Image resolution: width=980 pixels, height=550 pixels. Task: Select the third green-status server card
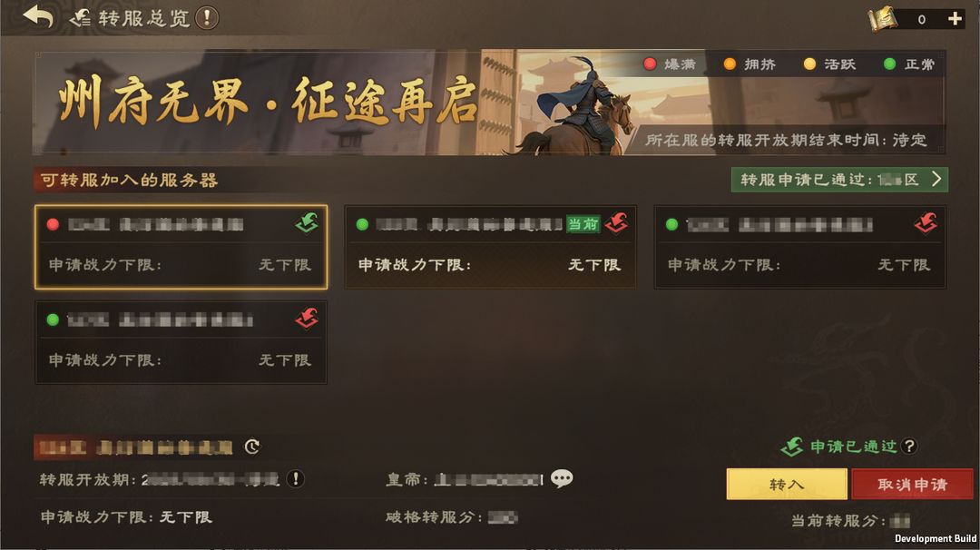click(x=800, y=247)
